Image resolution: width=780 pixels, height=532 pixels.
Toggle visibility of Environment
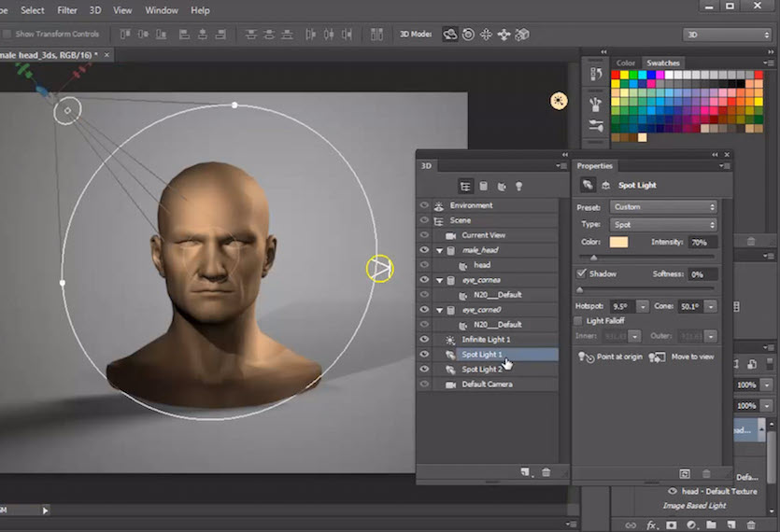click(x=424, y=204)
